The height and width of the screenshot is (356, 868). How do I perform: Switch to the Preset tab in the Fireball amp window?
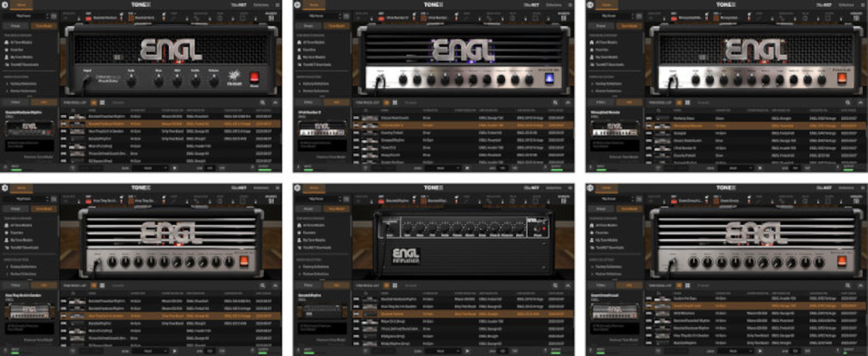click(x=14, y=25)
